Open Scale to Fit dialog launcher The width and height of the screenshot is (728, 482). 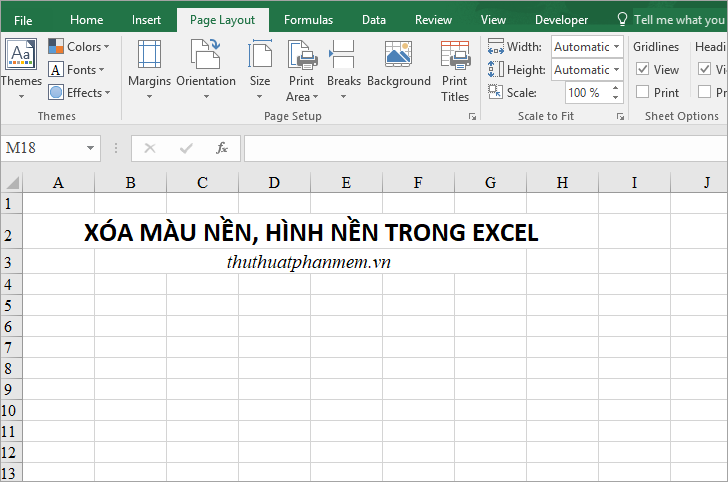tap(620, 117)
